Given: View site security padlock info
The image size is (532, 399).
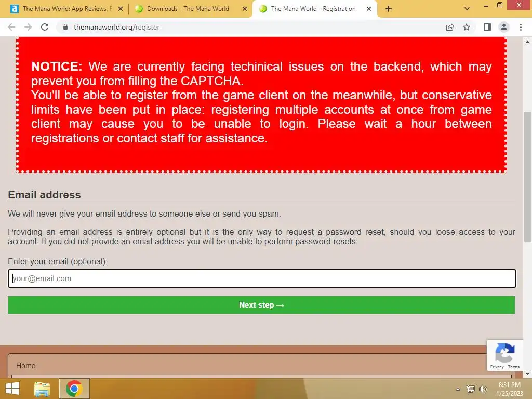Looking at the screenshot, I should pos(65,27).
